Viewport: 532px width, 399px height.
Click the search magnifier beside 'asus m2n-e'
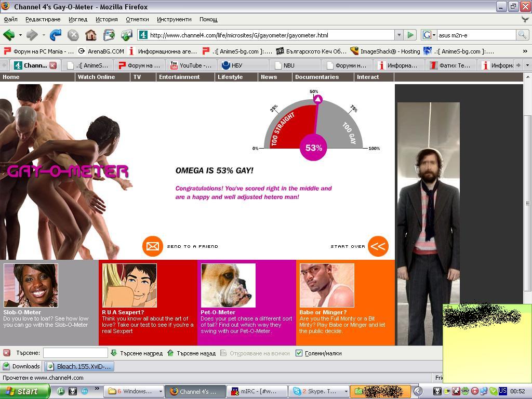pyautogui.click(x=522, y=35)
